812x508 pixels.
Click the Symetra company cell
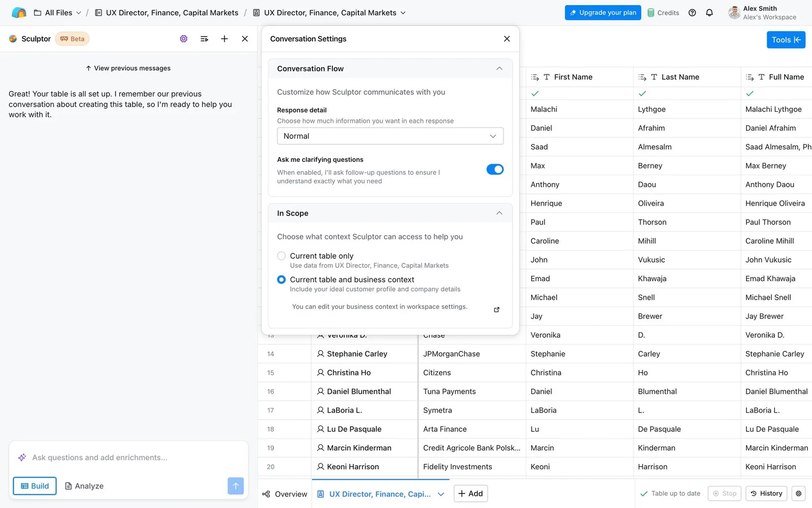(472, 410)
